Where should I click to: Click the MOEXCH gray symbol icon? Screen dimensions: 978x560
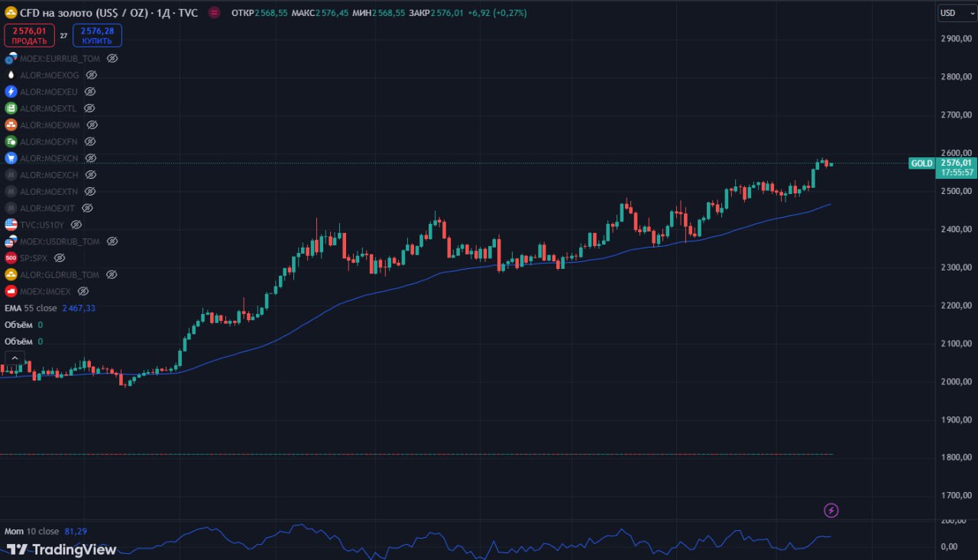(11, 175)
